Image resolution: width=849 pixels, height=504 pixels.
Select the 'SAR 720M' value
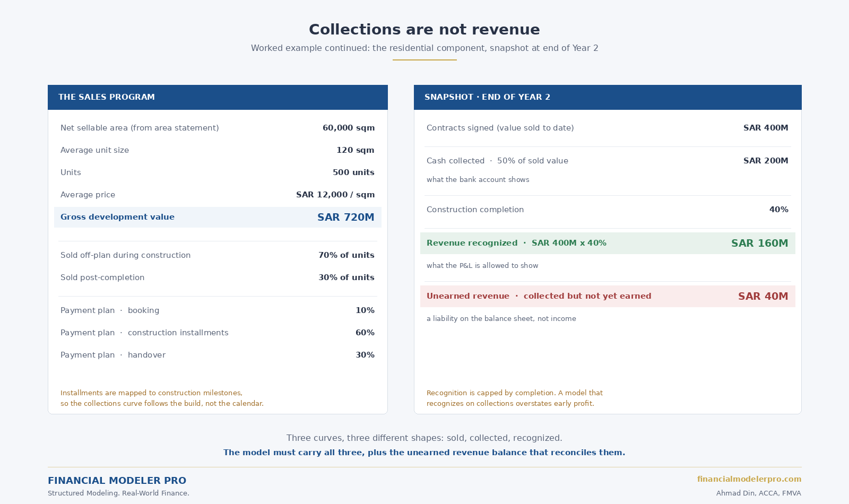tap(346, 217)
